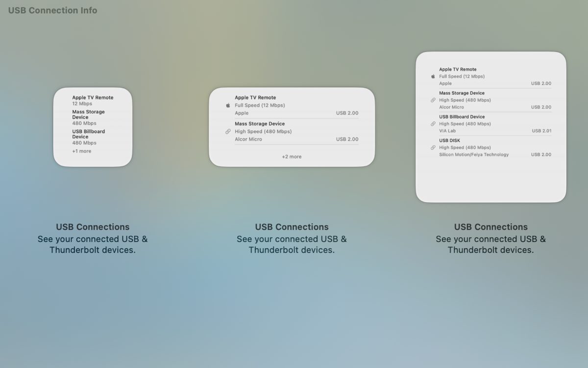Click 'USB 2.00' on the Apple row in the large widget
The width and height of the screenshot is (588, 368).
point(541,83)
